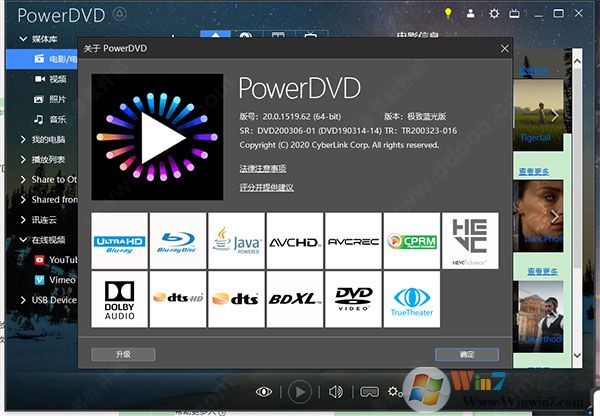Click the HEVC Advance logo
This screenshot has height=416, width=600.
pyautogui.click(x=470, y=241)
